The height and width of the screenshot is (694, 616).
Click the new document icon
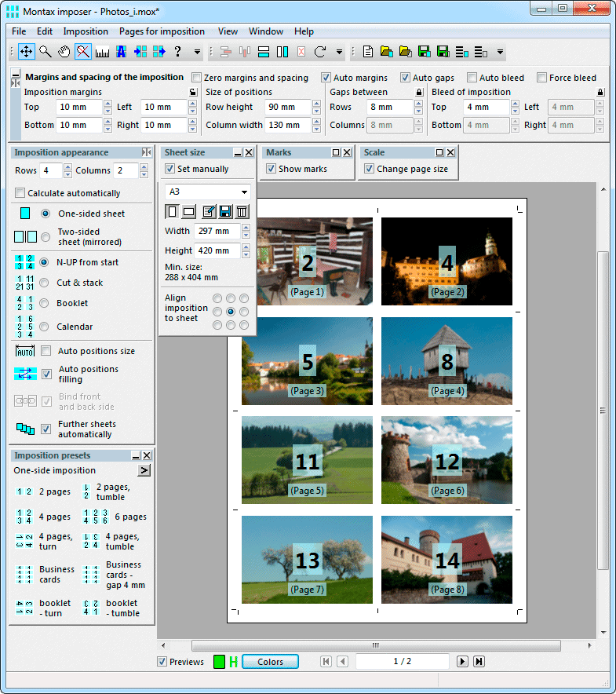point(367,52)
